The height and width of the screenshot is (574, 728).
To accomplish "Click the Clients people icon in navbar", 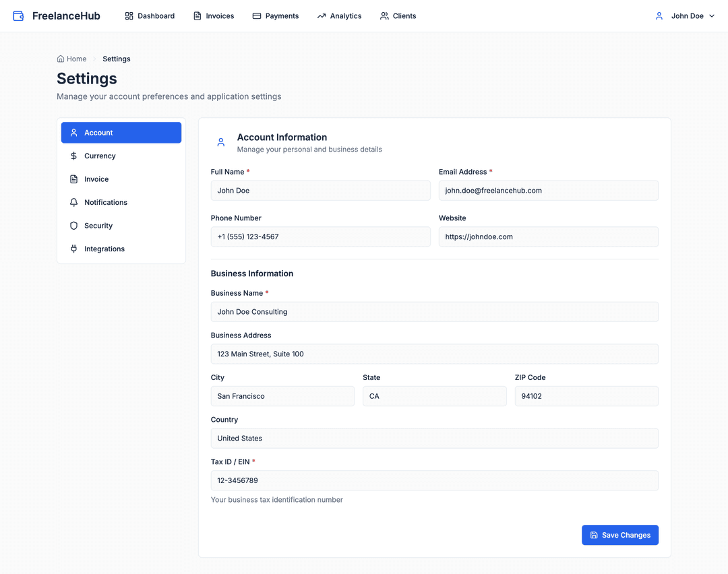I will [383, 15].
